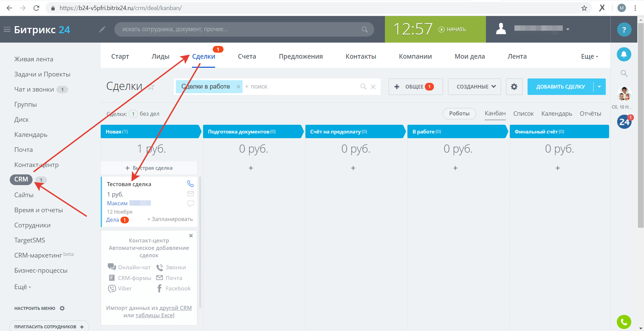Switch to the Лиды tab
Viewport: 644px width, 331px height.
[x=160, y=56]
